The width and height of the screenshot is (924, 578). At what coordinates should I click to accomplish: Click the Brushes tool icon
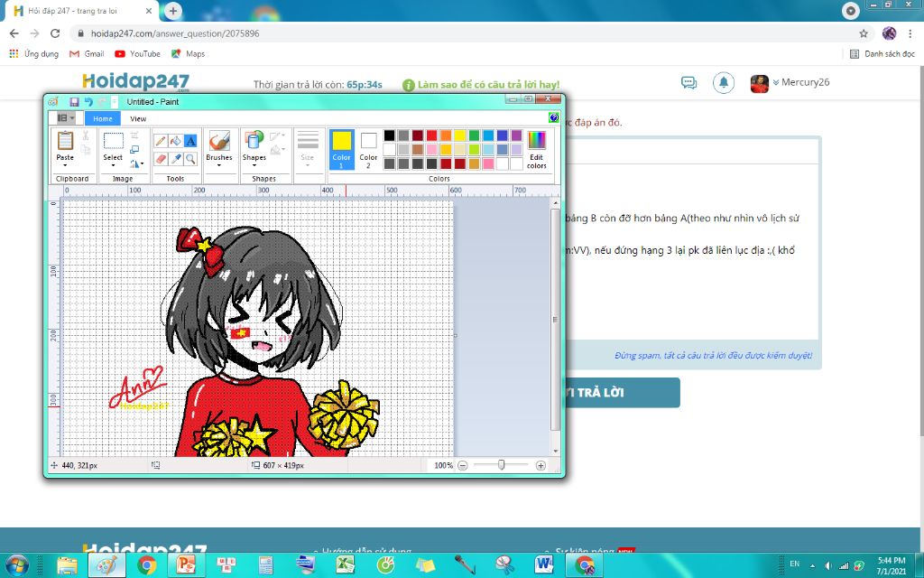tap(219, 141)
